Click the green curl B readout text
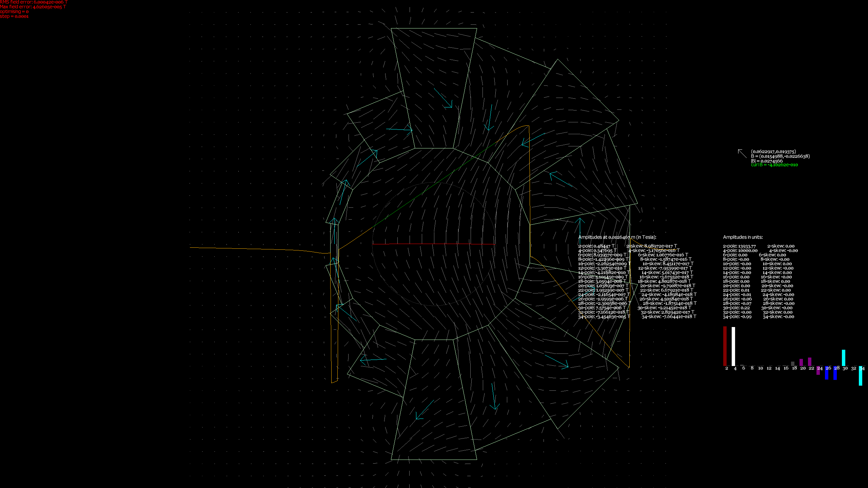This screenshot has height=488, width=868. coord(774,165)
